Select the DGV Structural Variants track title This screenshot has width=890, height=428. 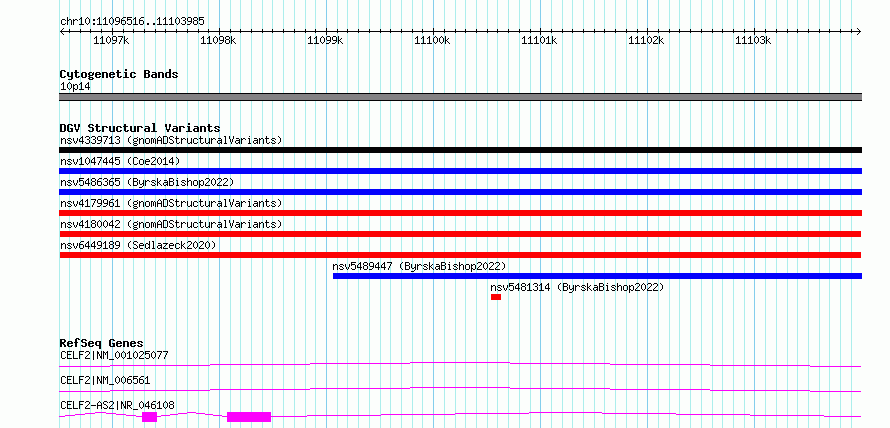coord(140,128)
